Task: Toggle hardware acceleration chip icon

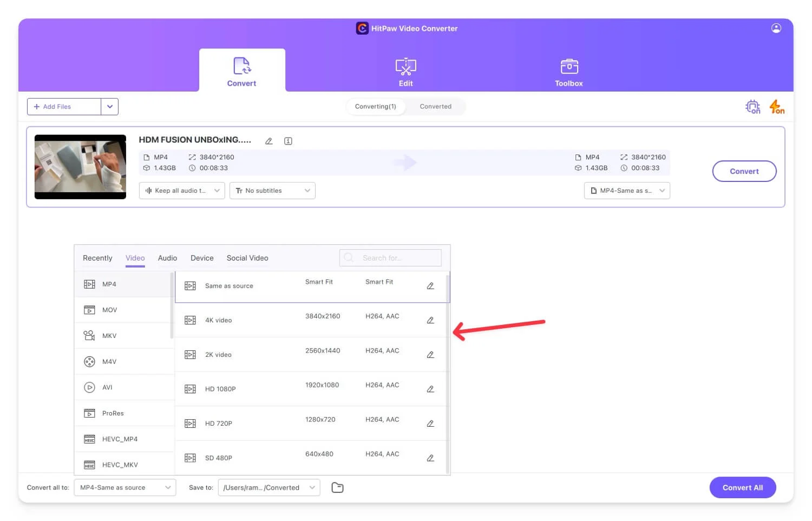Action: (752, 107)
